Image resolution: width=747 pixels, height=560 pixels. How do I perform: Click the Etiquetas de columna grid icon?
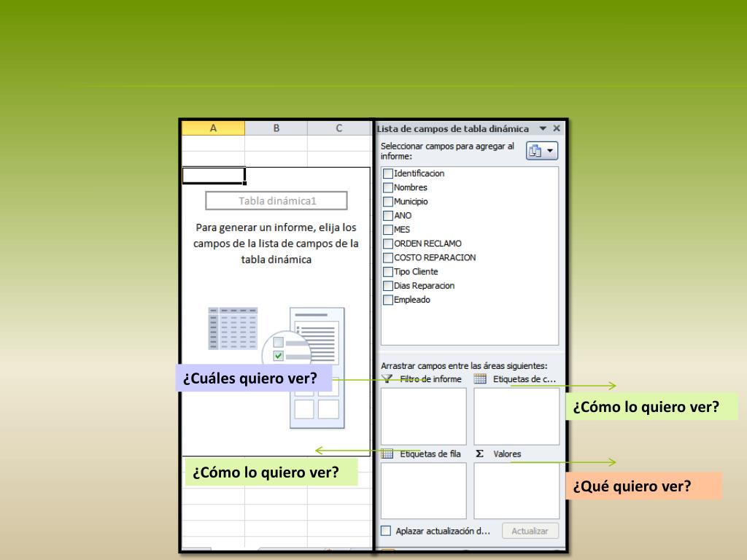(480, 379)
